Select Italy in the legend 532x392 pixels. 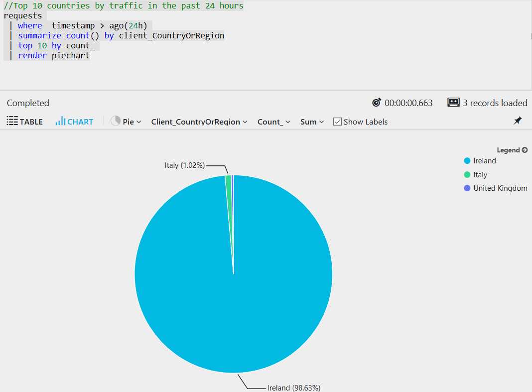coord(480,174)
